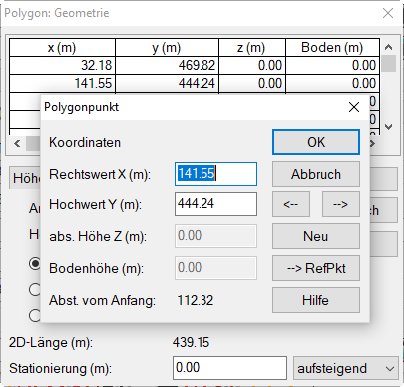Click the Koordinaten label
This screenshot has height=387, width=404.
pos(85,143)
